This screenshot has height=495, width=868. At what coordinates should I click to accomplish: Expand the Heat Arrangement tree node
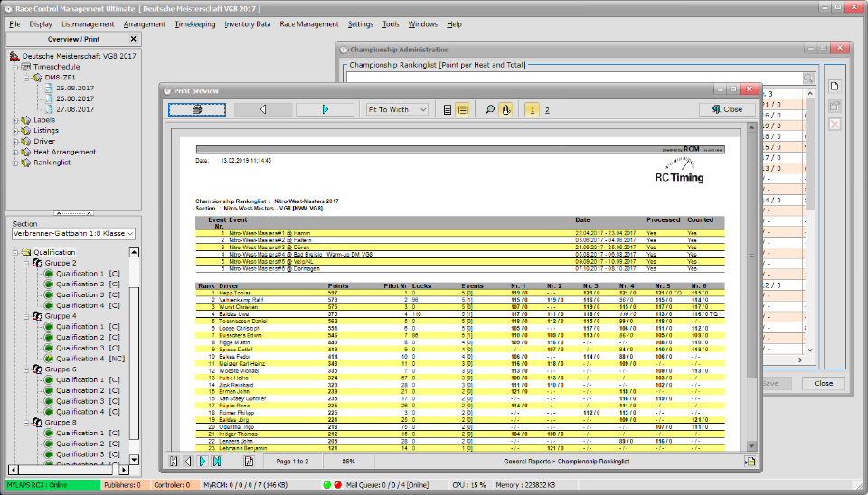15,152
